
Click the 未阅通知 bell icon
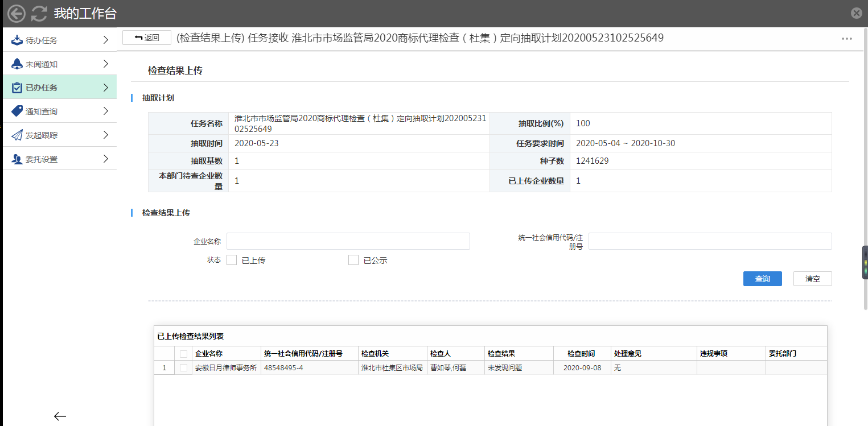[17, 64]
